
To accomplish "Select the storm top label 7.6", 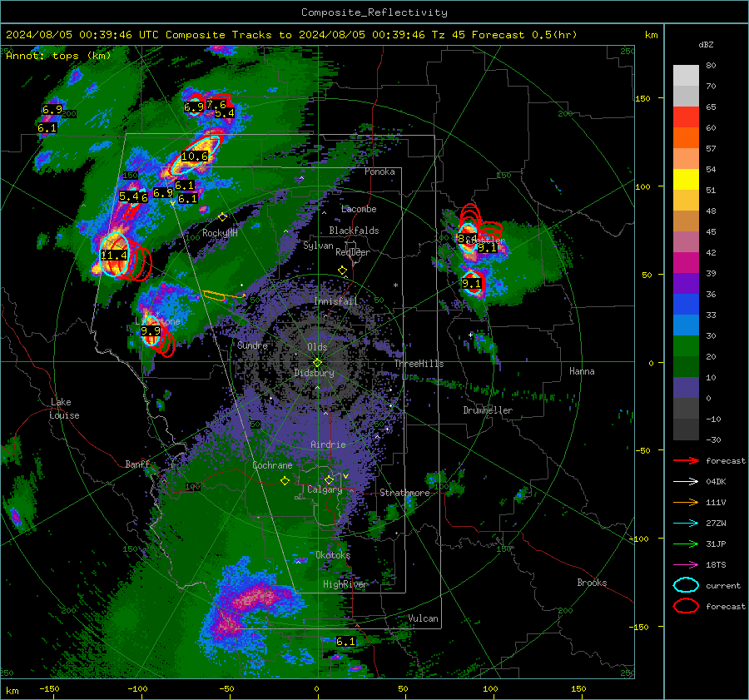I will [216, 104].
